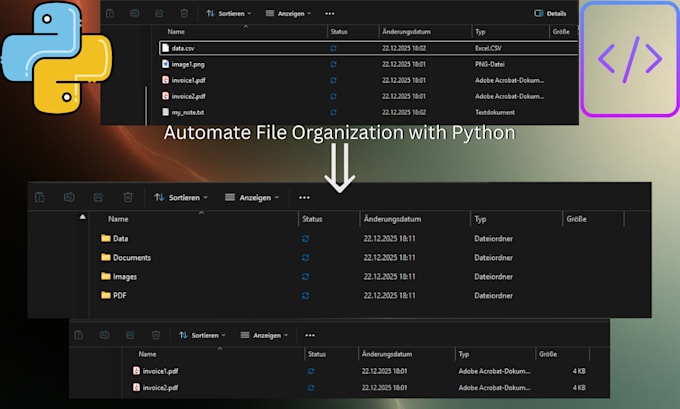Viewport: 680px width, 409px height.
Task: Select invoice2.pdf in the five-file window
Action: pos(188,96)
